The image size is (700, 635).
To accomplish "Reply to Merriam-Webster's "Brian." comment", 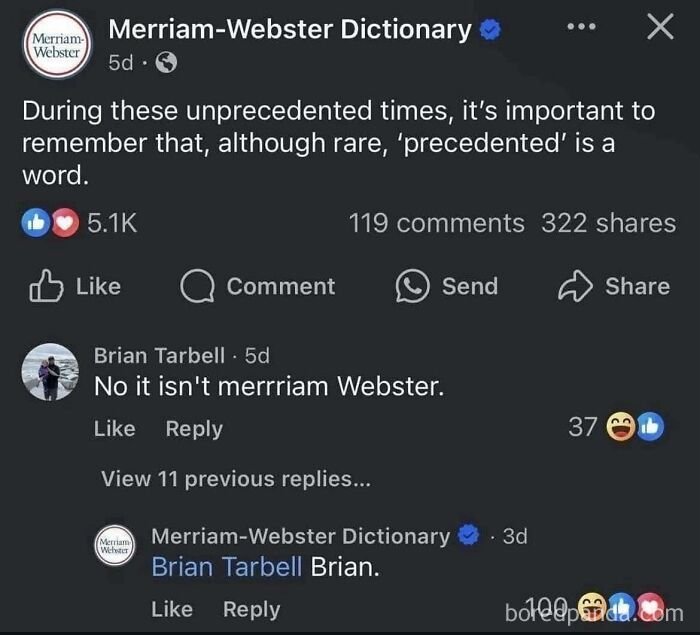I will tap(251, 609).
